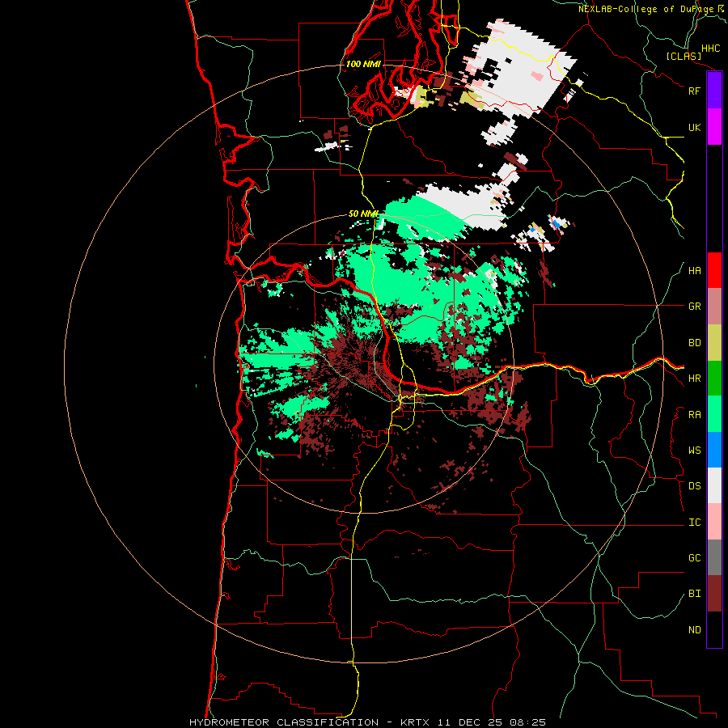The width and height of the screenshot is (728, 728).
Task: Select the red HA legend swatch
Action: [714, 270]
